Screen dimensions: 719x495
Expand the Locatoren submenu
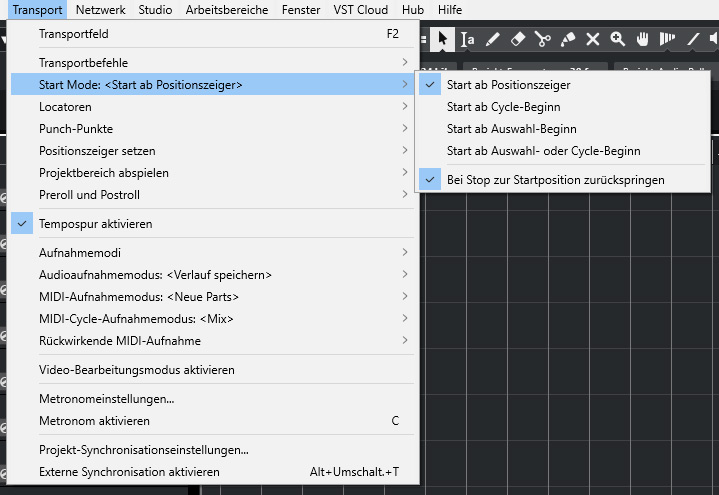click(x=65, y=107)
